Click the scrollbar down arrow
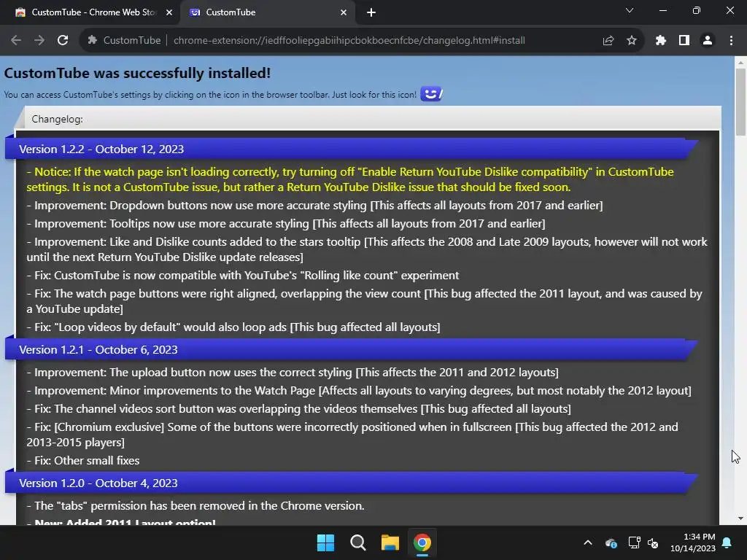The image size is (747, 560). (x=740, y=518)
